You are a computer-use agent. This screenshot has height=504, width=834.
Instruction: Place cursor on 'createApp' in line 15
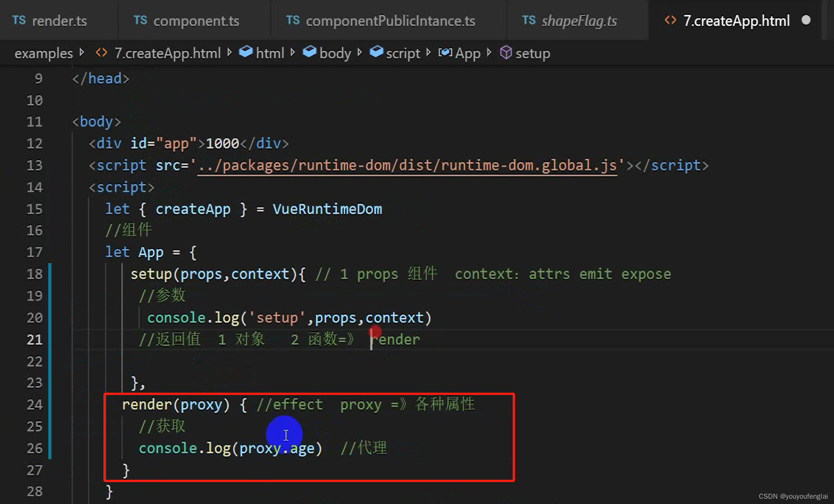[x=193, y=209]
